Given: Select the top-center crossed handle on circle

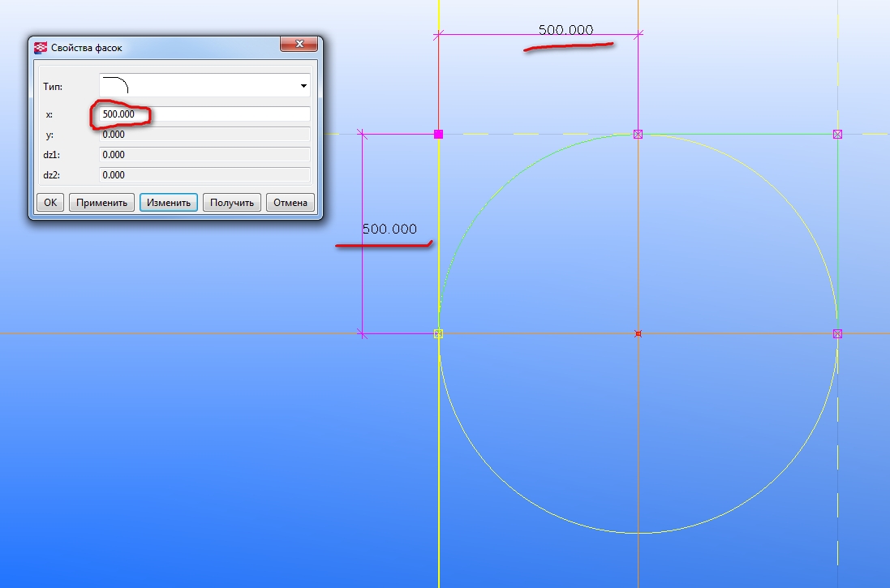Looking at the screenshot, I should click(x=638, y=134).
